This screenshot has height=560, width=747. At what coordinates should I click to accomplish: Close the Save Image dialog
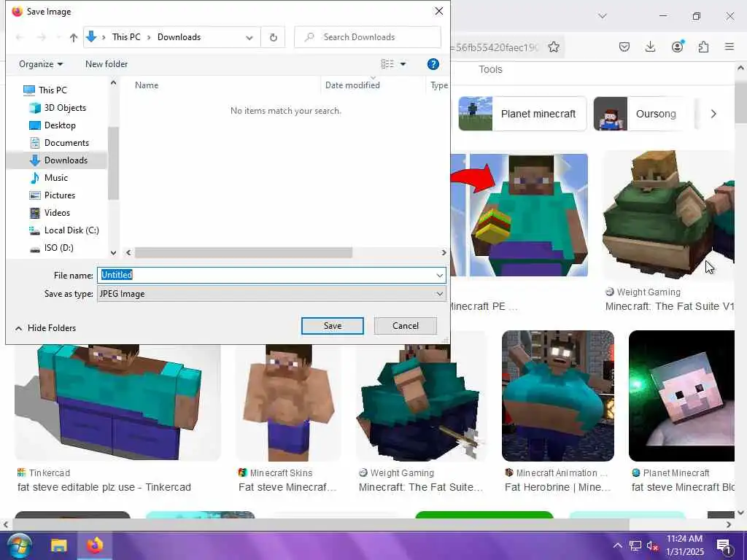(x=438, y=11)
